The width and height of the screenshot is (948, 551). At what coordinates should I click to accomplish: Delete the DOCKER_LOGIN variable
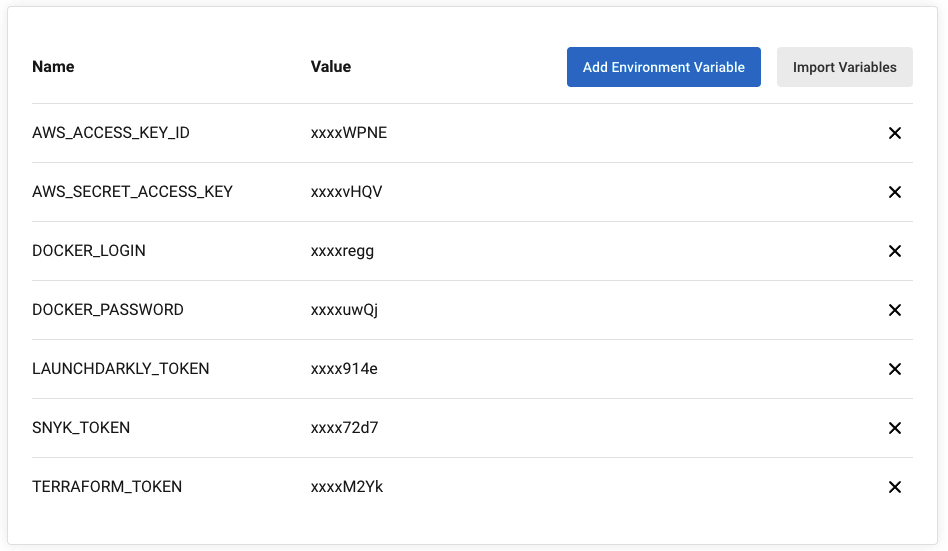(x=895, y=251)
